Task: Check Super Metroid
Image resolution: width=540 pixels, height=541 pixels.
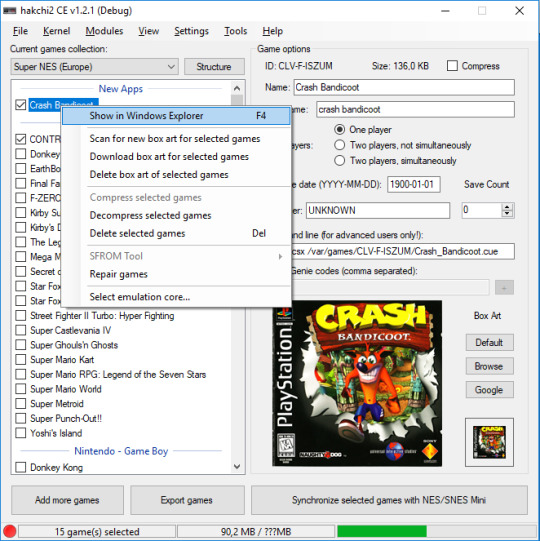Action: 21,403
